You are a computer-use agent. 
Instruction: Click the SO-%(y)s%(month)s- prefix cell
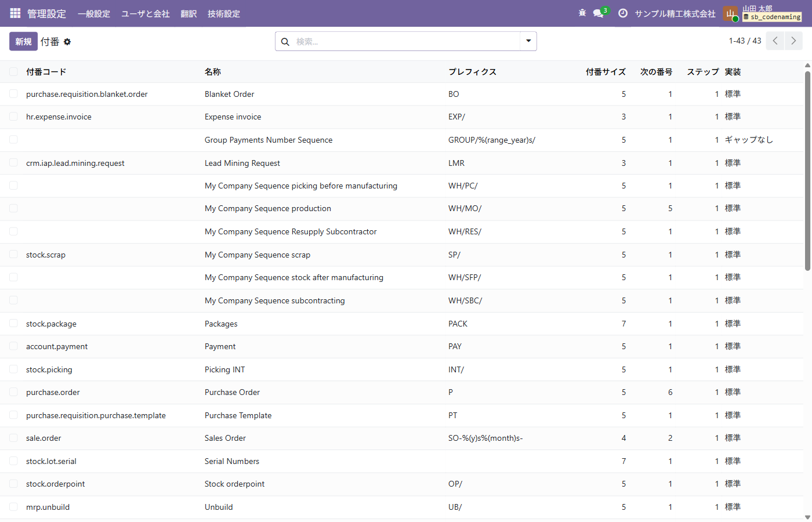coord(485,438)
